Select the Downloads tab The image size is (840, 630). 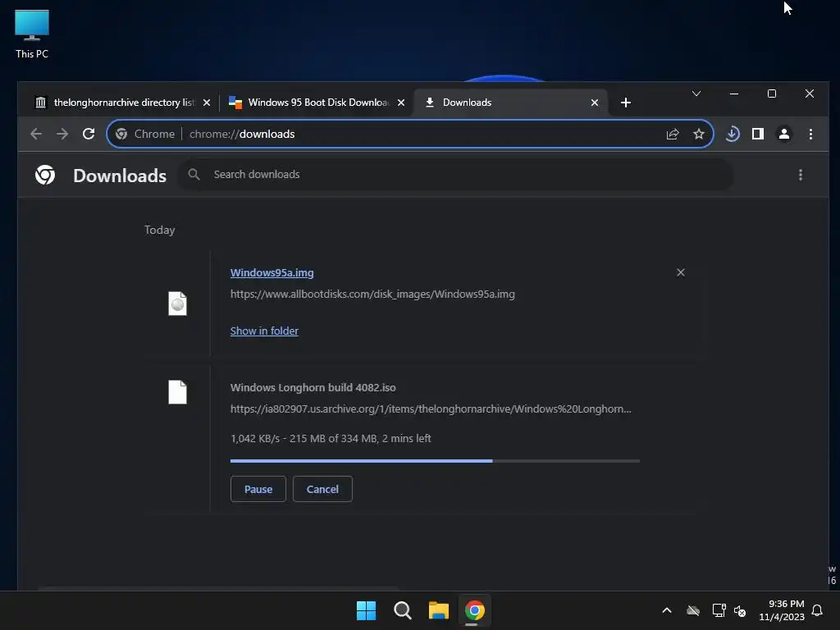tap(510, 103)
